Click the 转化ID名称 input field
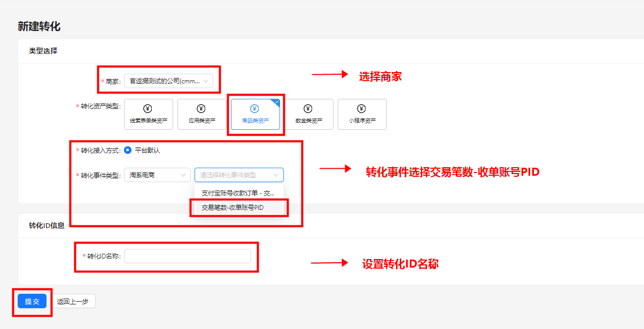The height and width of the screenshot is (329, 644). [188, 256]
